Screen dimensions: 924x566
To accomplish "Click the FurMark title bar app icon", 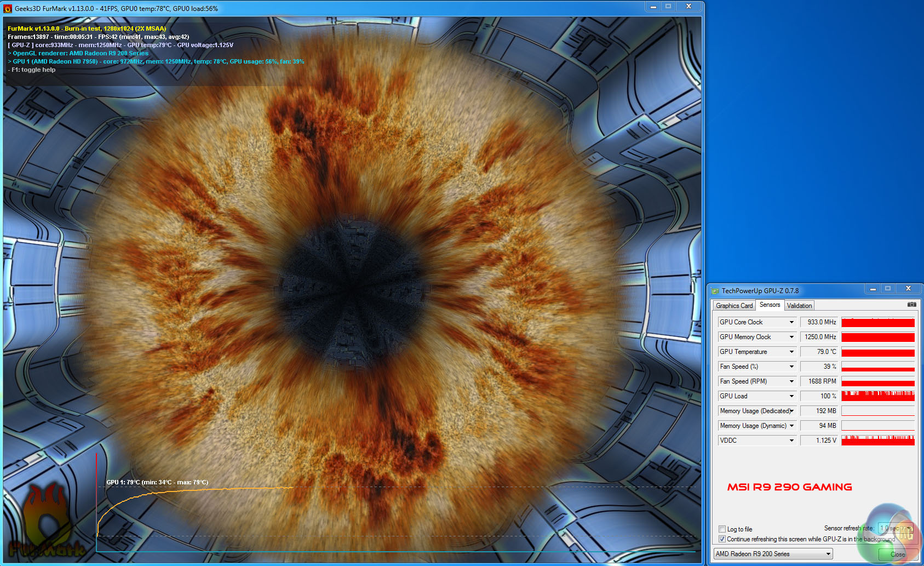I will (x=8, y=9).
